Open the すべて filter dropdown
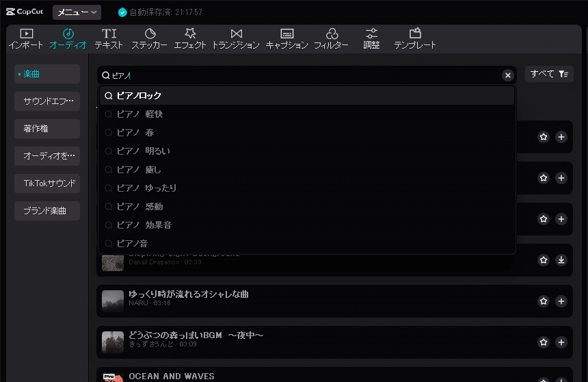The image size is (588, 382). click(550, 74)
